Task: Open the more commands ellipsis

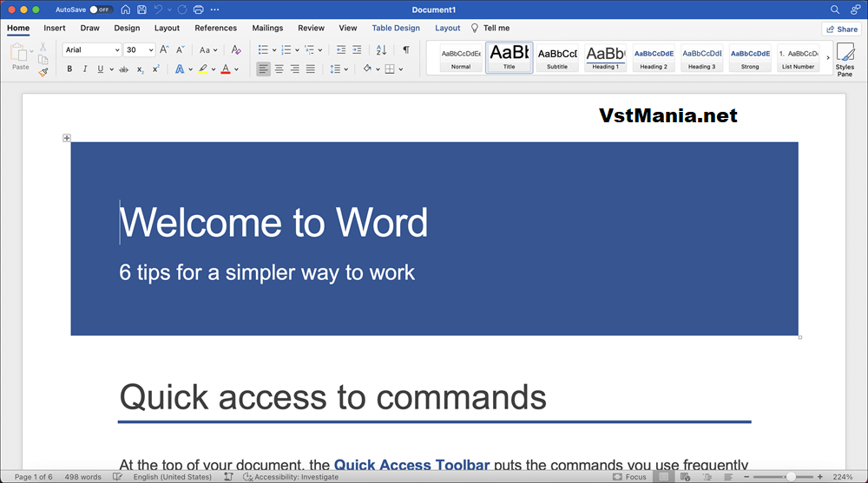Action: click(x=214, y=10)
